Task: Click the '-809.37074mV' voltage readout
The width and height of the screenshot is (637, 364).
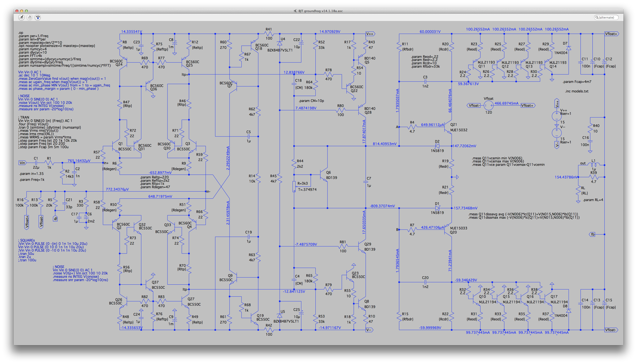Action: 382,206
